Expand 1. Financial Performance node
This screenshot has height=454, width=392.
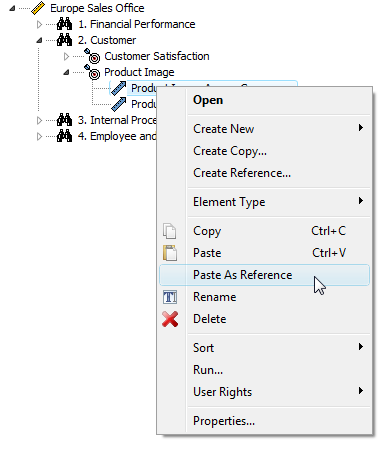(39, 24)
